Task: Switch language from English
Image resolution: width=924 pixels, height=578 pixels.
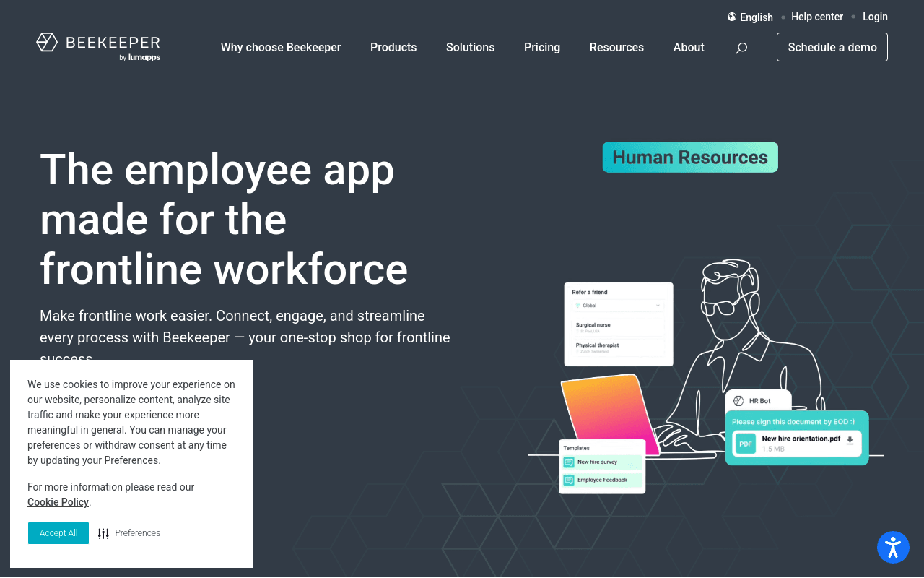Action: 757,17
